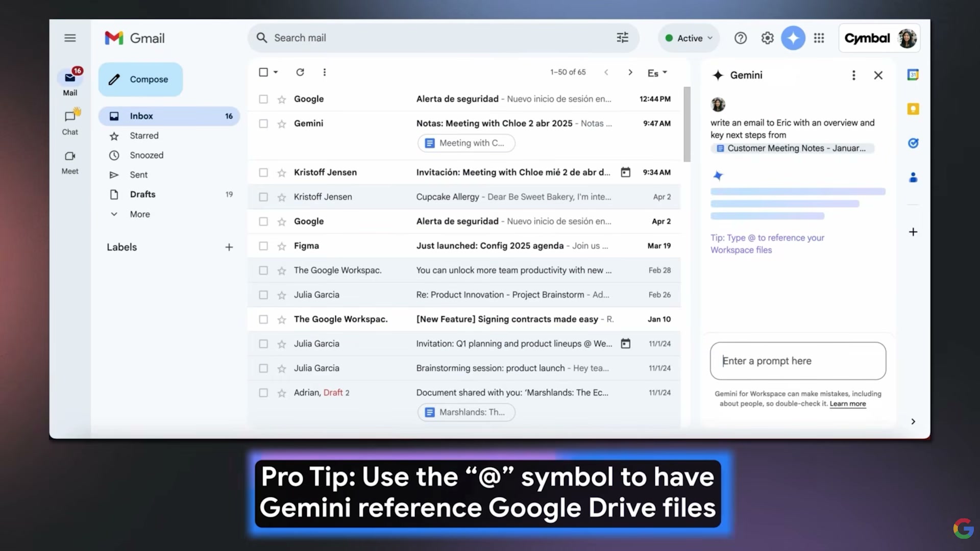Viewport: 980px width, 551px height.
Task: Open the Active status dropdown
Action: 689,38
